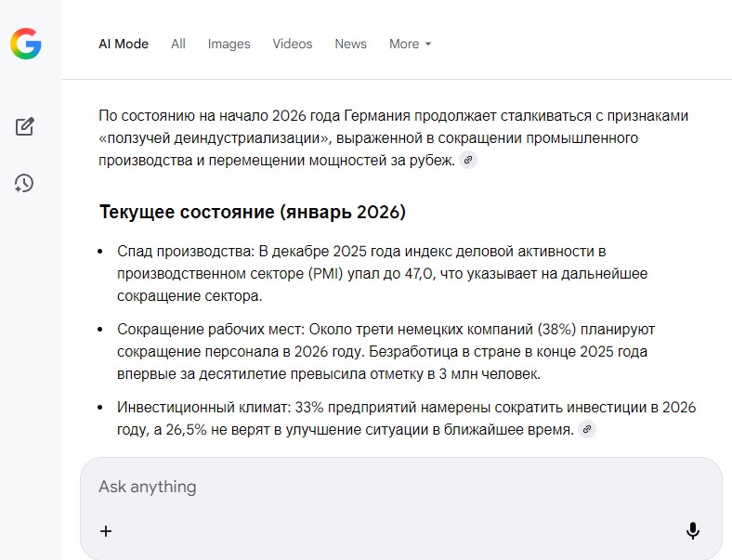Open the Videos tab
The image size is (732, 560).
click(x=293, y=44)
